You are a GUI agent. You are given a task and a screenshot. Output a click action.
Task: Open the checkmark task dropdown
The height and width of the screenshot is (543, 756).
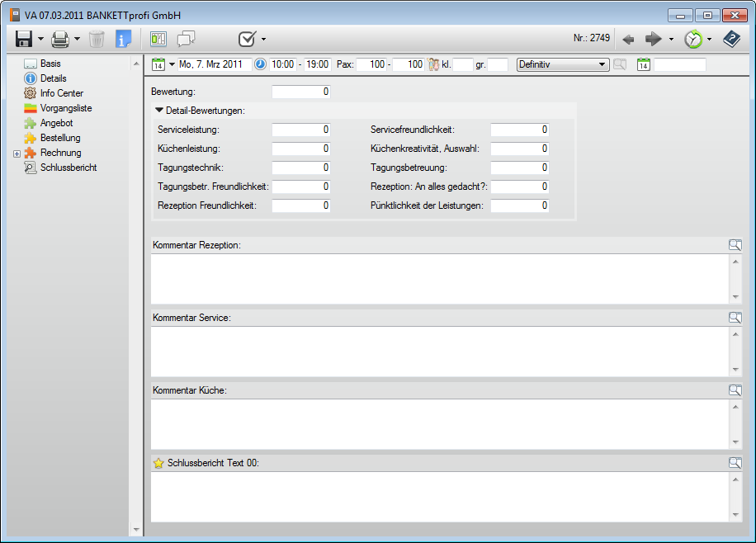[x=263, y=39]
